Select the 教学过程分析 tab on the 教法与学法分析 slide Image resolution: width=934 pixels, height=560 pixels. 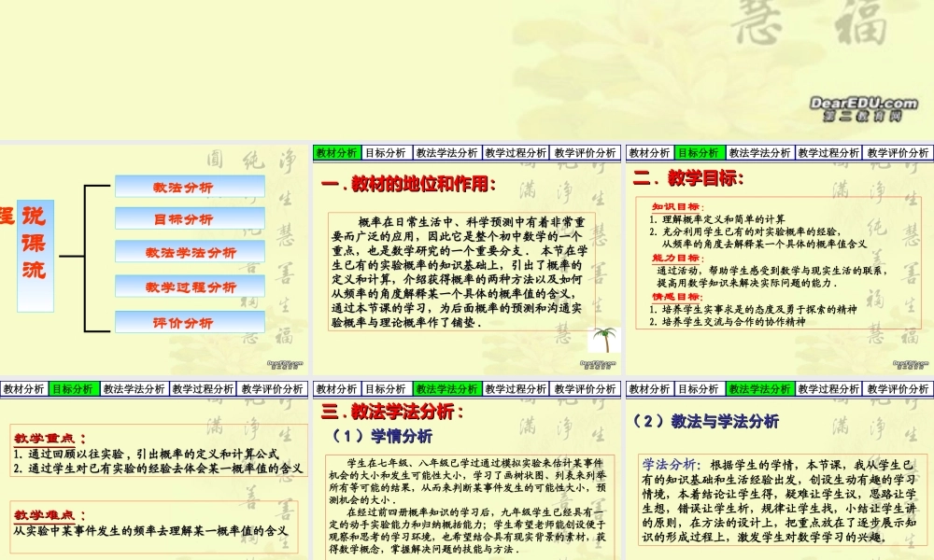click(x=828, y=389)
